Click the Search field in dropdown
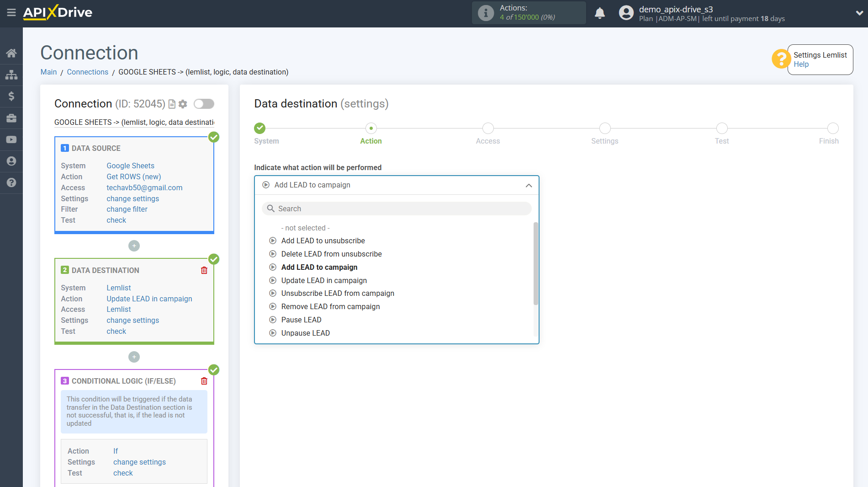 click(x=397, y=209)
